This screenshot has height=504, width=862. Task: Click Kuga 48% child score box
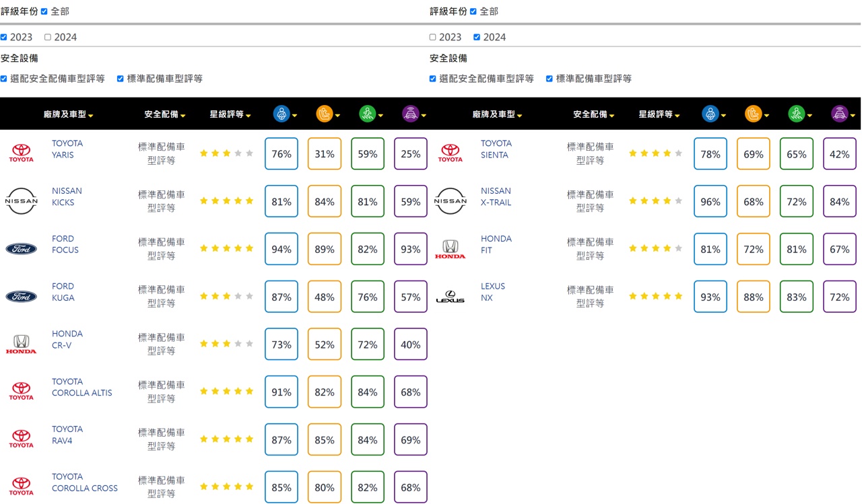tap(325, 297)
